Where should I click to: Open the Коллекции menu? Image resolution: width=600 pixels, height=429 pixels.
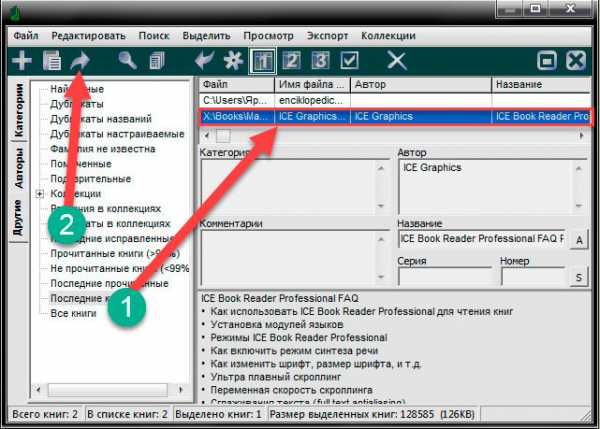[388, 36]
